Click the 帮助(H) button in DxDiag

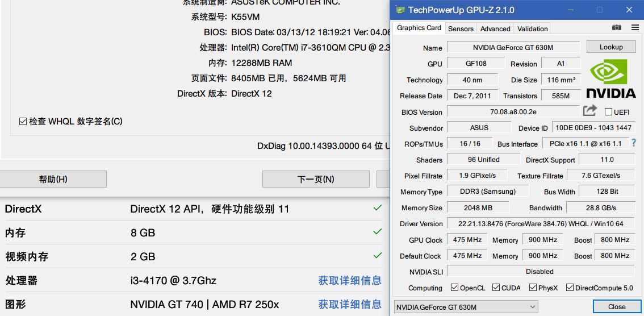(x=53, y=179)
